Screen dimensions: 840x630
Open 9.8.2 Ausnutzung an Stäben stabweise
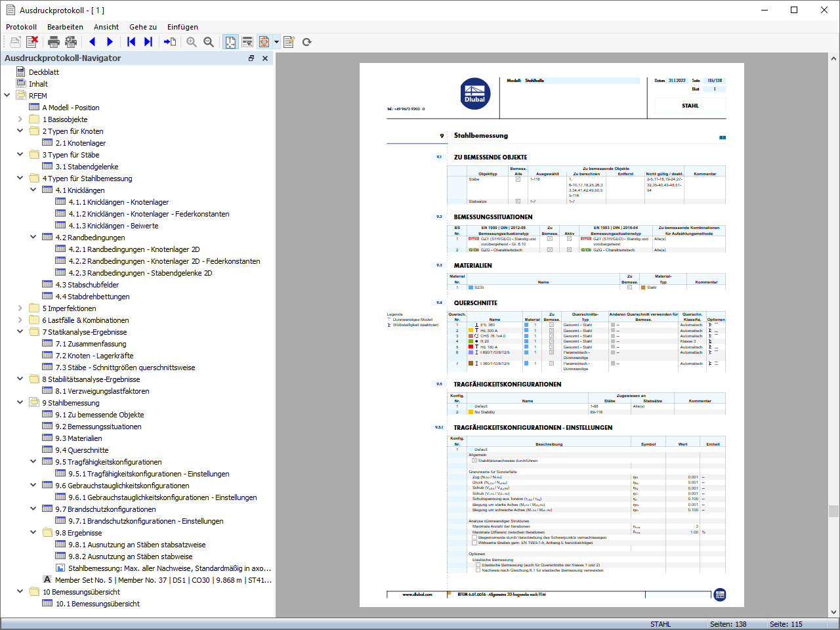click(131, 556)
